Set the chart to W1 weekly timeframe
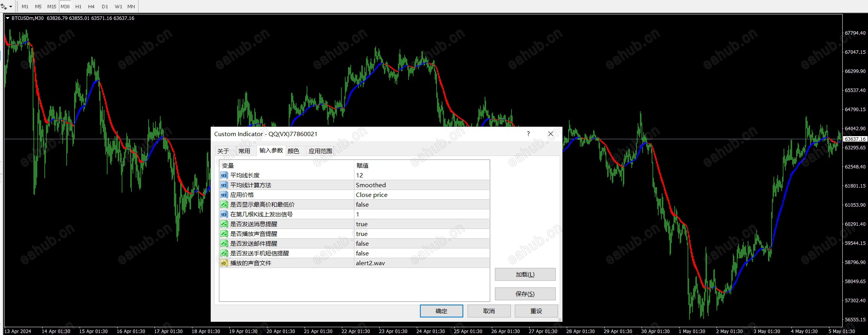Screen dimensions: 868x335 [119, 7]
